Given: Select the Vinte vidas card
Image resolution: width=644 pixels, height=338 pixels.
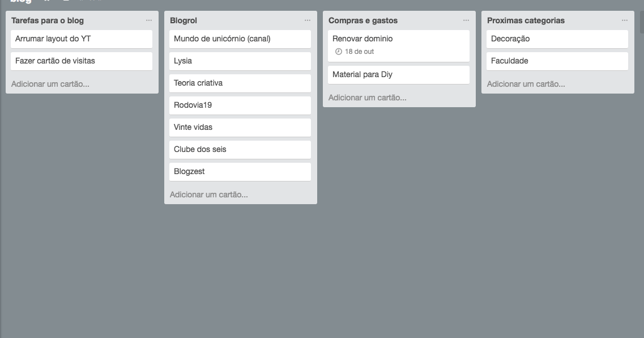Looking at the screenshot, I should pos(240,128).
